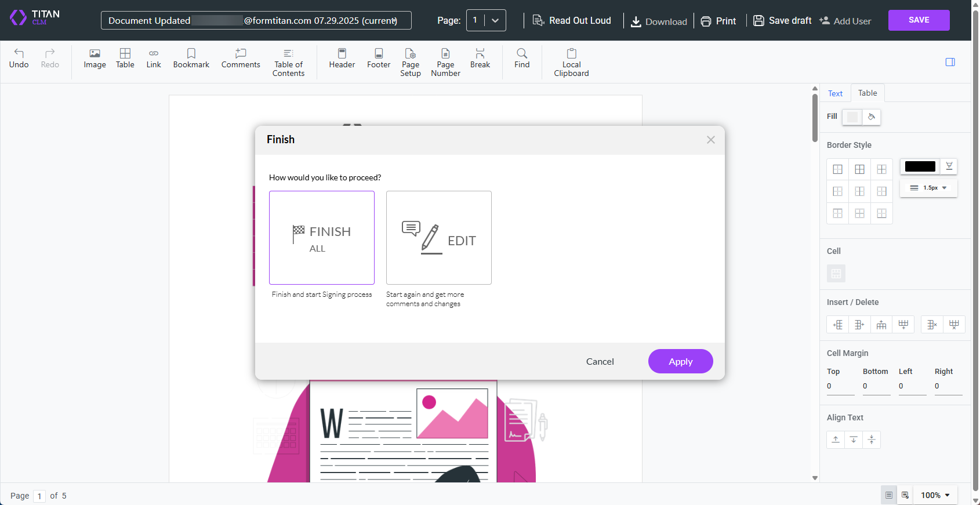This screenshot has height=505, width=980.
Task: Click the Header tool
Action: click(342, 58)
